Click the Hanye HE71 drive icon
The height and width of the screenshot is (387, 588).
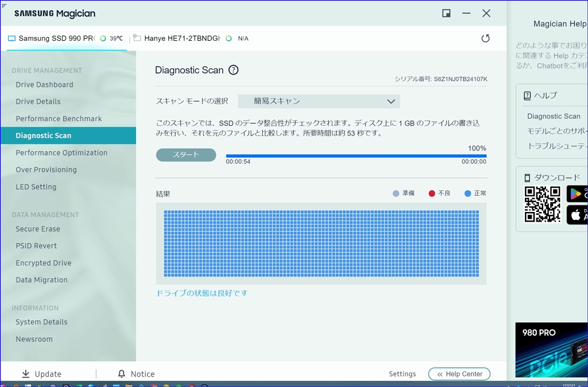(137, 38)
